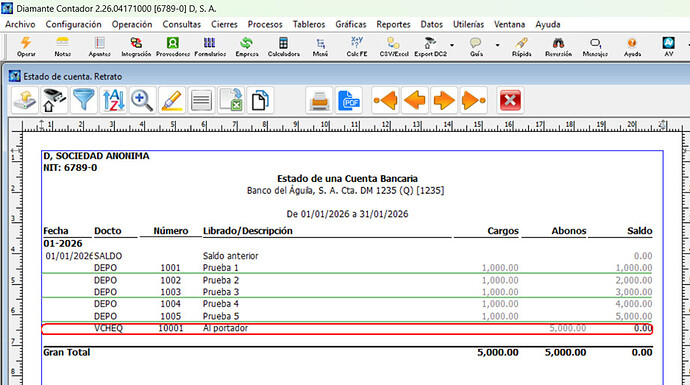Viewport: 690px width, 385px height.
Task: Open the funnel filter tool
Action: pos(84,100)
